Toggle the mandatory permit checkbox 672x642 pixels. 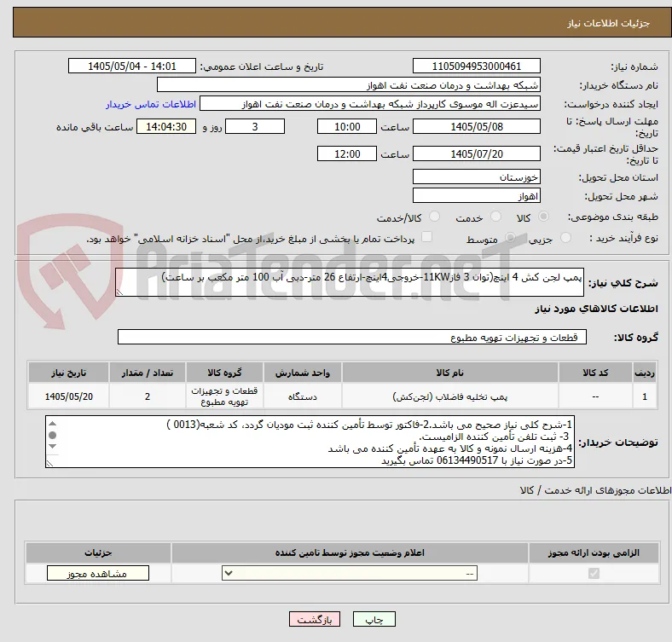(x=594, y=574)
